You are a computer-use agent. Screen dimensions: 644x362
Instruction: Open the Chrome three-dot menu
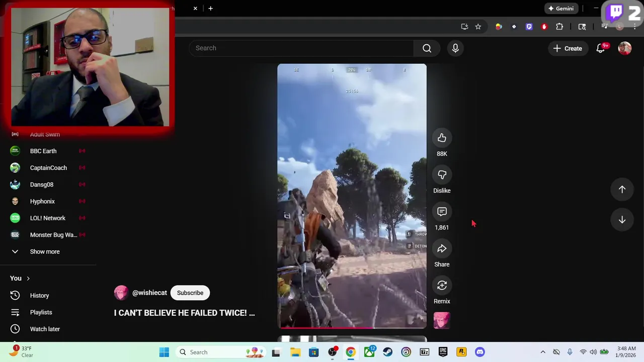click(x=635, y=27)
